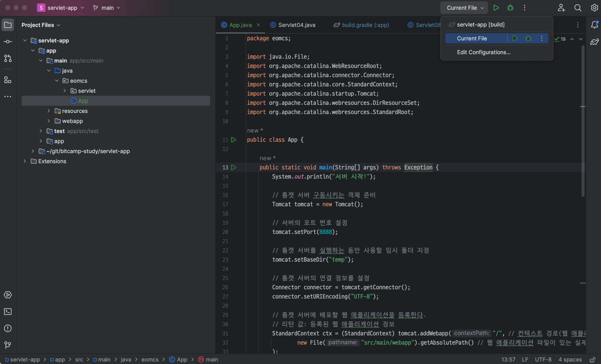Open the Problems tool window icon
601x364 pixels.
pyautogui.click(x=8, y=329)
